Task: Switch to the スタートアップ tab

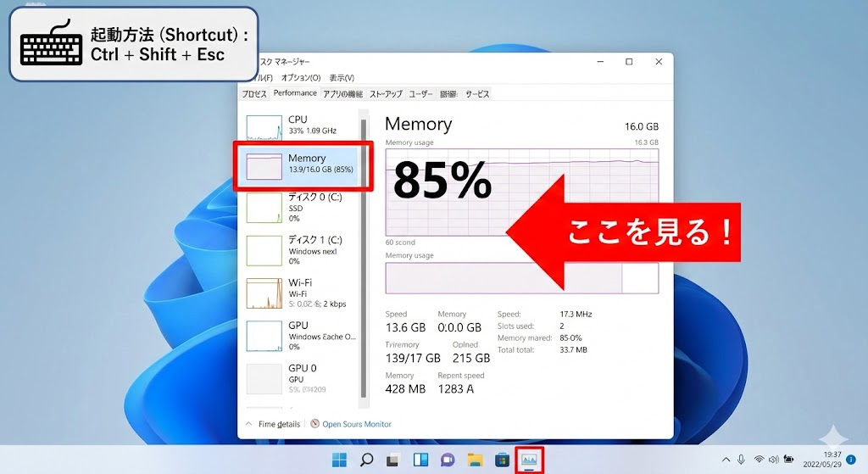Action: 386,94
